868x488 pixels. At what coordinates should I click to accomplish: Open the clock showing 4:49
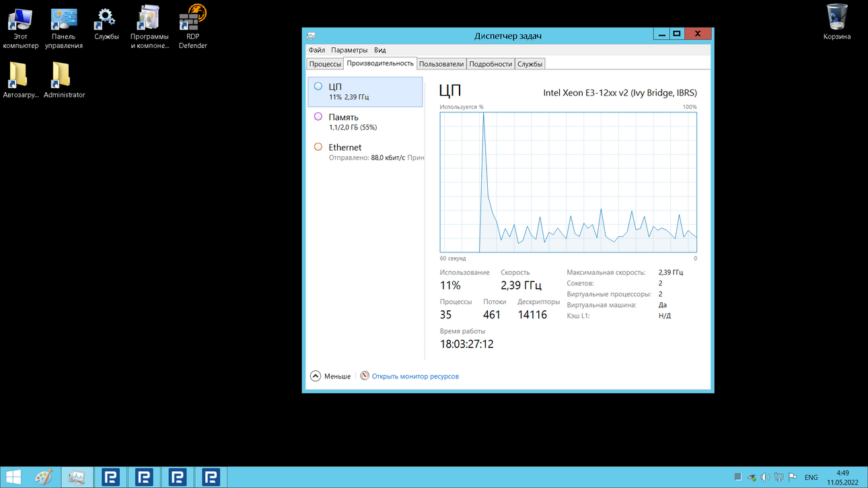pos(842,477)
